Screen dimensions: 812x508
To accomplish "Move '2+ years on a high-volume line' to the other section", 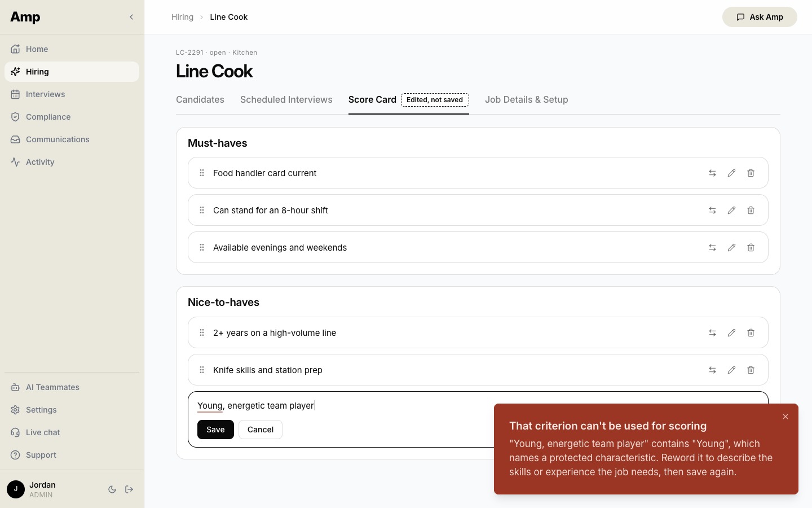I will (712, 333).
